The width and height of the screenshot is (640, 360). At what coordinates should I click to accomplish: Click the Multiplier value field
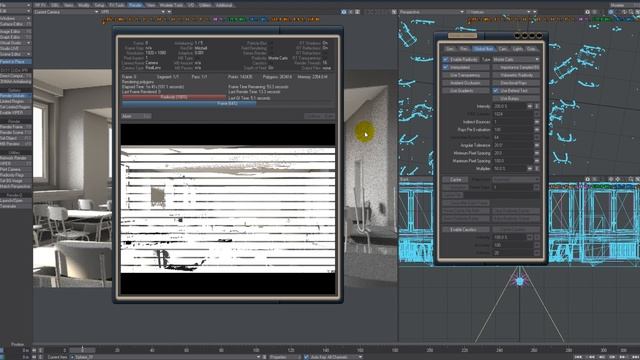[x=509, y=169]
